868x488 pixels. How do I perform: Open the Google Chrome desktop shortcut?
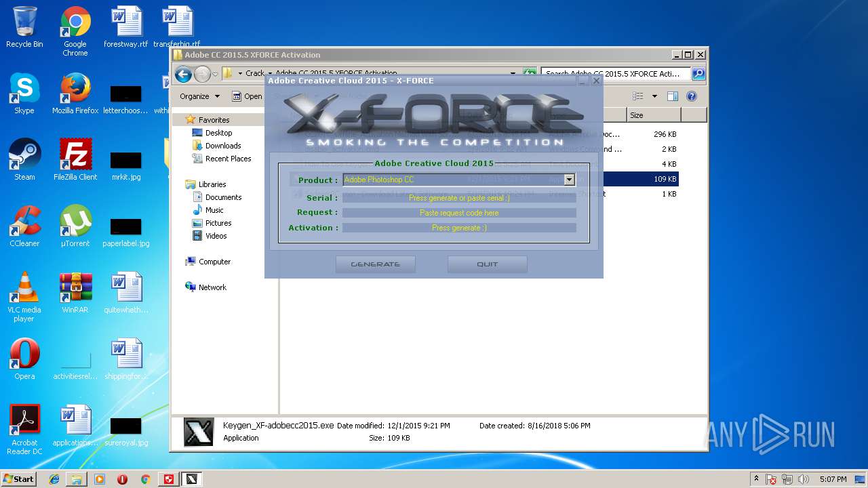[75, 31]
